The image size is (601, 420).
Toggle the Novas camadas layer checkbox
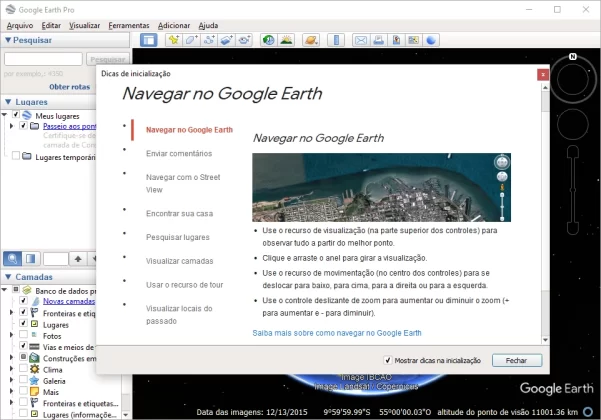[x=23, y=300]
